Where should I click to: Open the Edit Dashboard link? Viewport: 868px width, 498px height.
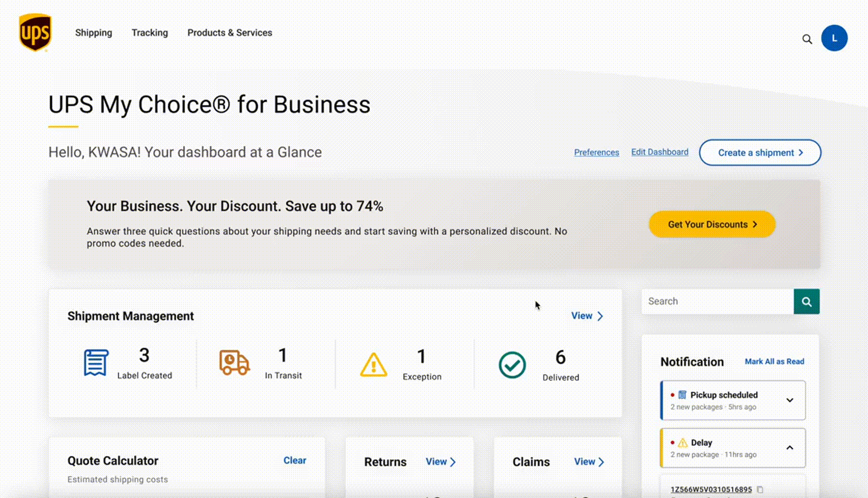tap(660, 152)
